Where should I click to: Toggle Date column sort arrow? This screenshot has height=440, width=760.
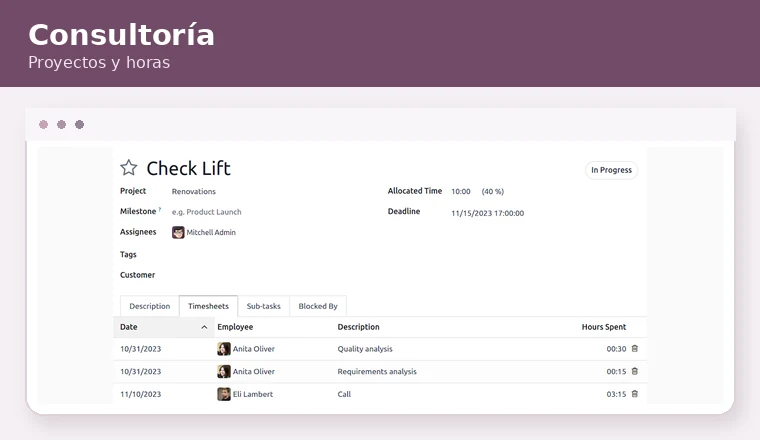tap(204, 327)
